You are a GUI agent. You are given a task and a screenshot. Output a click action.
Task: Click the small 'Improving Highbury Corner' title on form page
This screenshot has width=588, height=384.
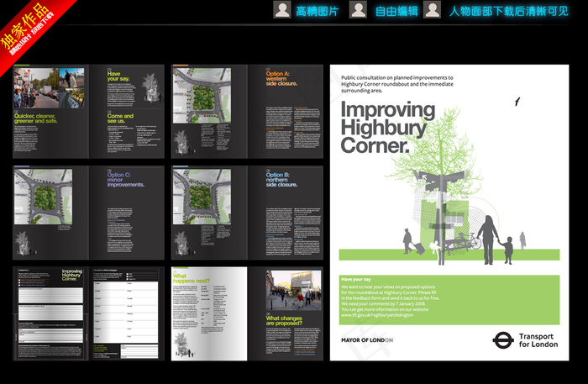(72, 275)
